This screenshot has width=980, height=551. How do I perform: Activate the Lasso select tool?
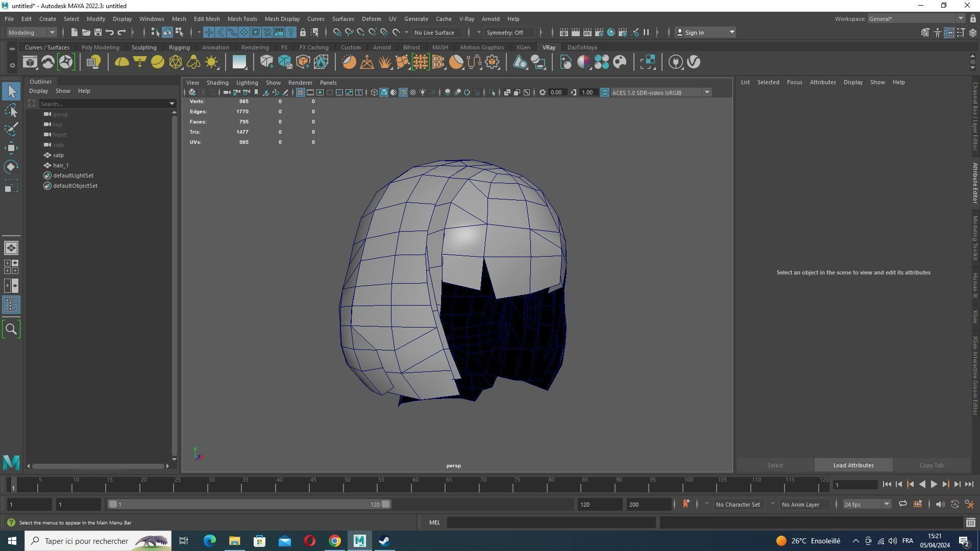(x=11, y=110)
